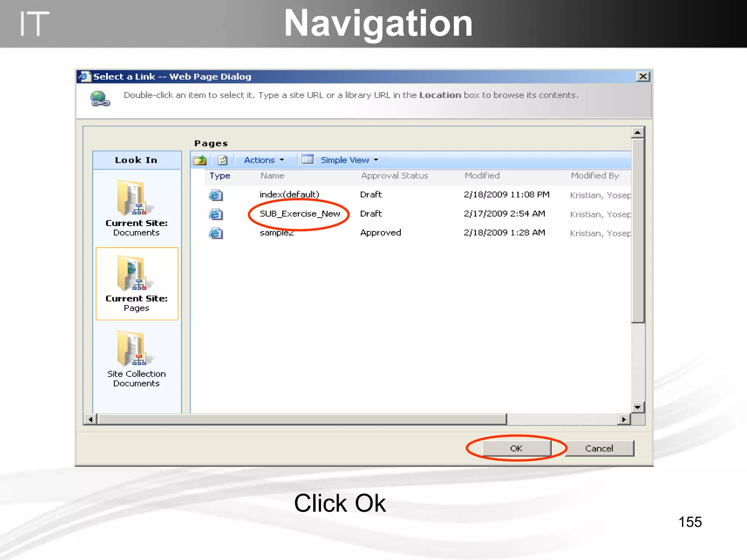747x560 pixels.
Task: Click date 2/17/2009 2:54 AM cell
Action: (x=504, y=214)
